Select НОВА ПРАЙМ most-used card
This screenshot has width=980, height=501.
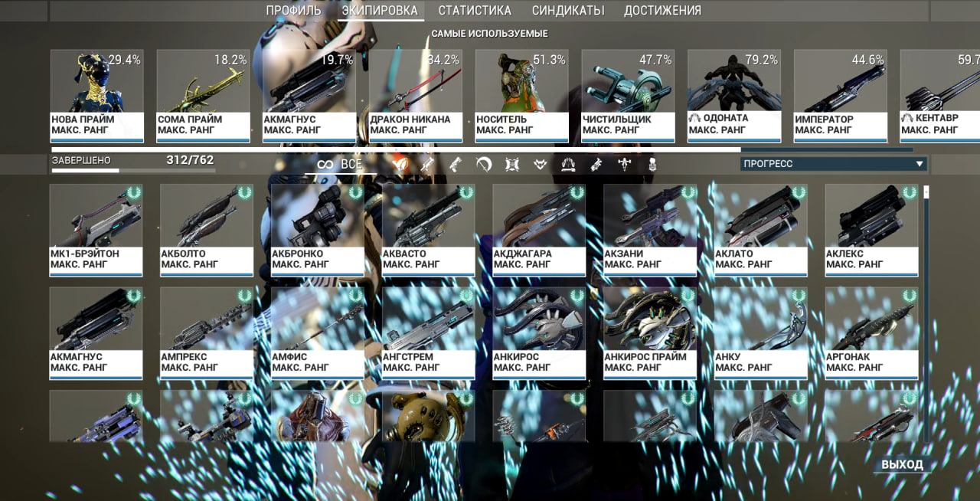(97, 96)
